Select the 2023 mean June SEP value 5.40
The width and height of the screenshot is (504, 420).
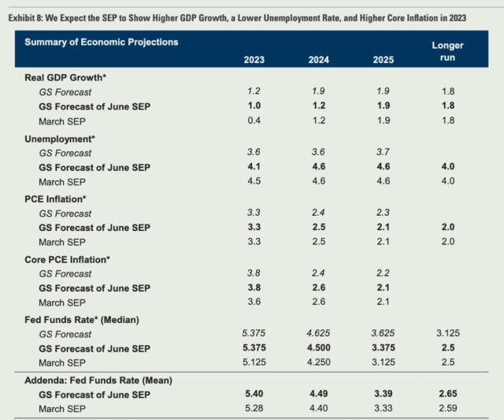(x=254, y=394)
